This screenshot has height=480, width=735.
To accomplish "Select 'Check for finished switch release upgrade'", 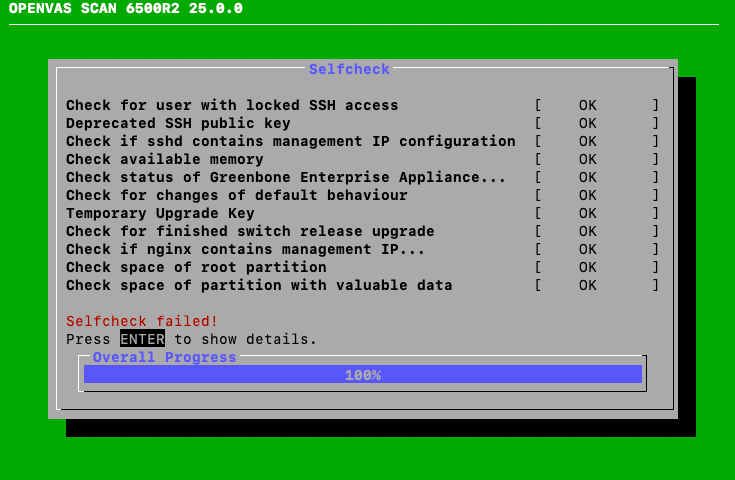I will click(x=250, y=231).
